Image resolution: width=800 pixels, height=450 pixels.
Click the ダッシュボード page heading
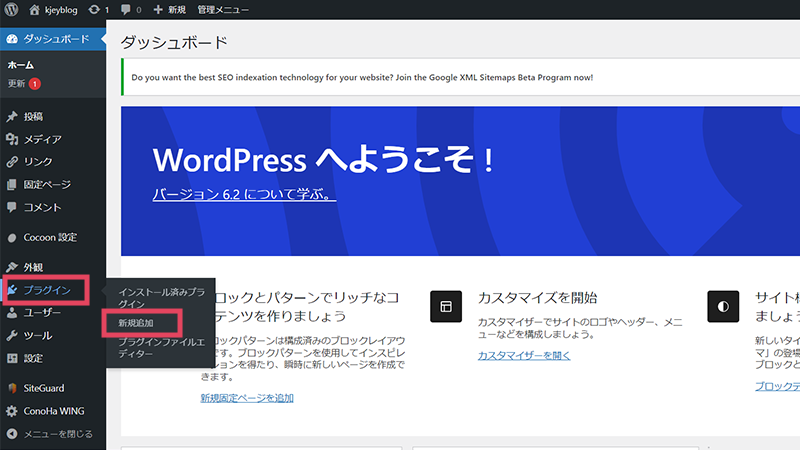click(x=174, y=42)
